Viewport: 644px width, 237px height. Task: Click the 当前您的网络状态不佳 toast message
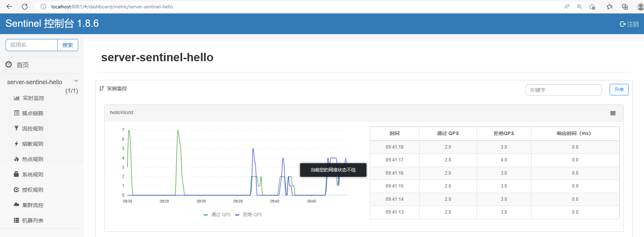coord(333,170)
